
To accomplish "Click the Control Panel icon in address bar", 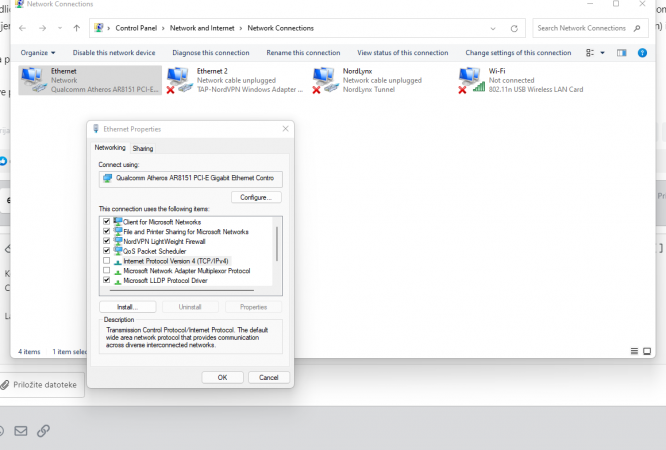I will coord(99,28).
